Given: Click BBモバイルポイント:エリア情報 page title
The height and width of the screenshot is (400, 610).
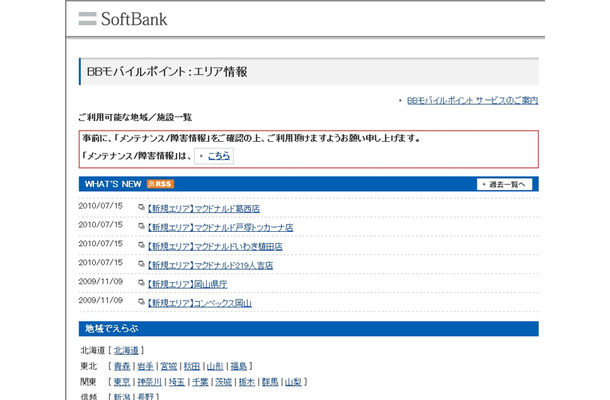Looking at the screenshot, I should pyautogui.click(x=167, y=72).
